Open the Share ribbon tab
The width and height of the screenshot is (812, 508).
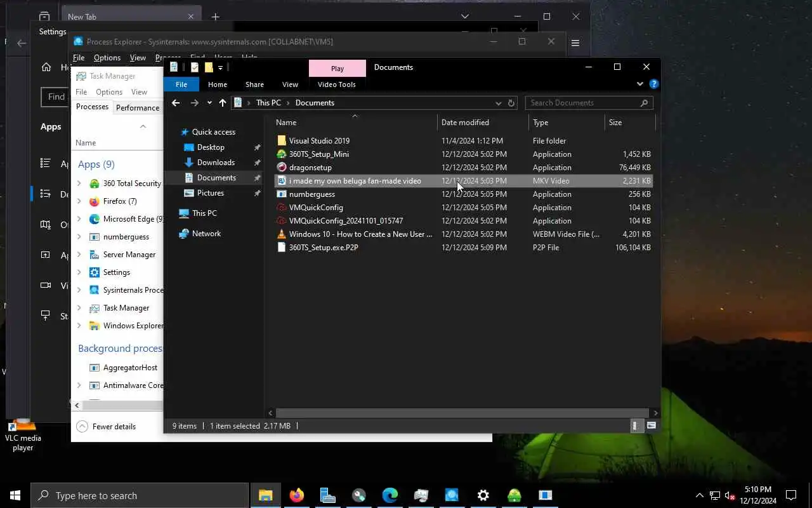tap(254, 84)
